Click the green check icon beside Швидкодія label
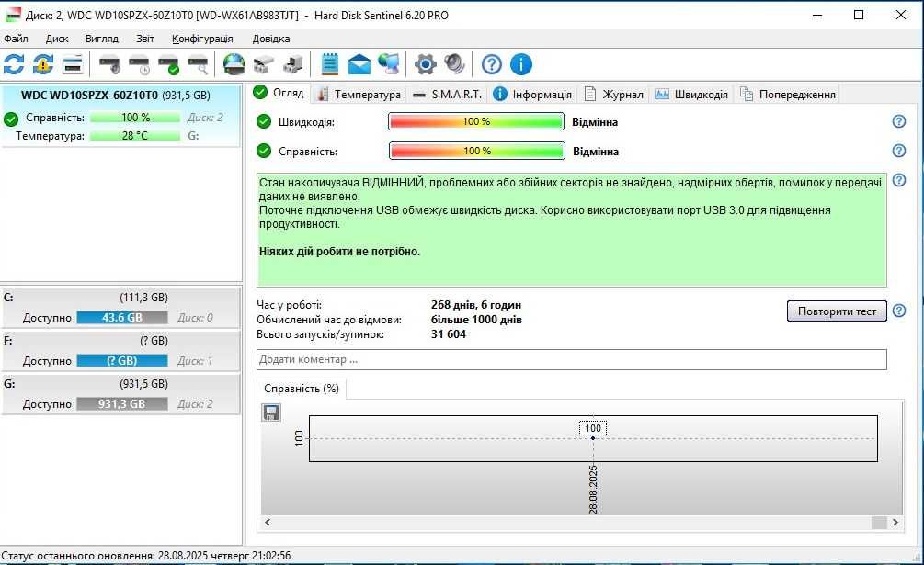Image resolution: width=924 pixels, height=565 pixels. click(x=264, y=122)
